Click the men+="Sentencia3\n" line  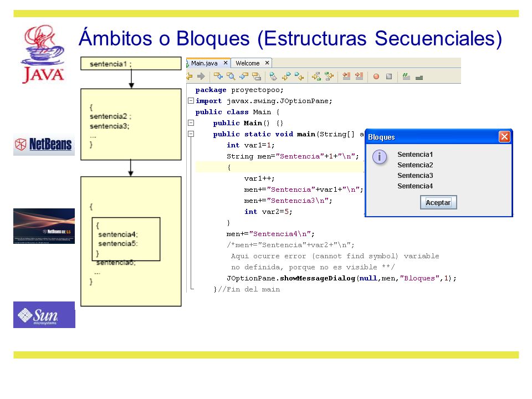point(288,201)
